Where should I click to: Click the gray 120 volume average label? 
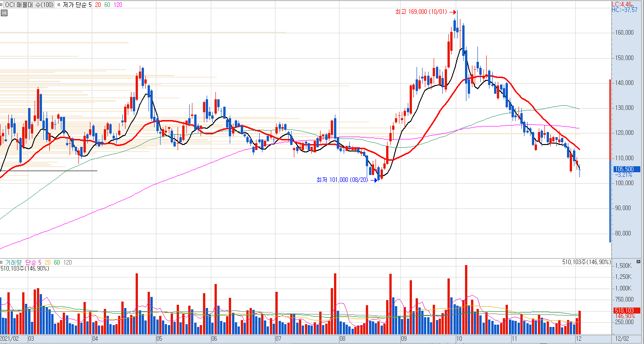point(67,262)
